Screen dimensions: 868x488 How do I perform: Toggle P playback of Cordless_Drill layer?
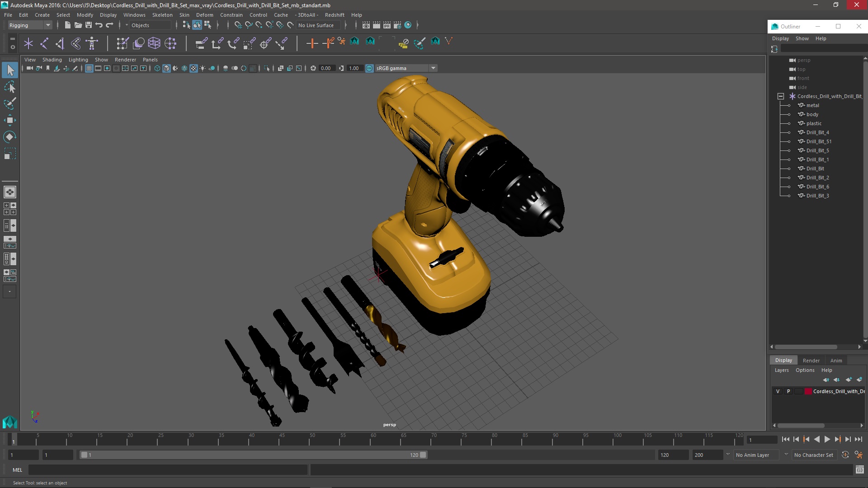pos(788,391)
